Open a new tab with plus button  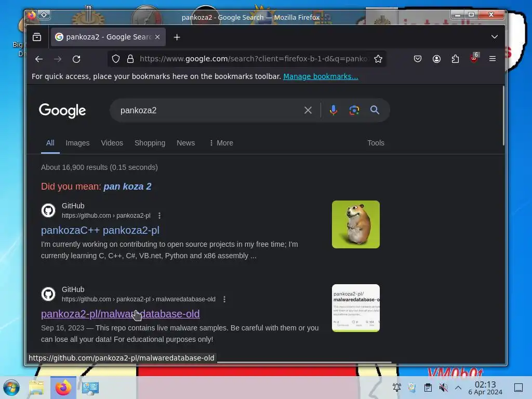coord(177,37)
